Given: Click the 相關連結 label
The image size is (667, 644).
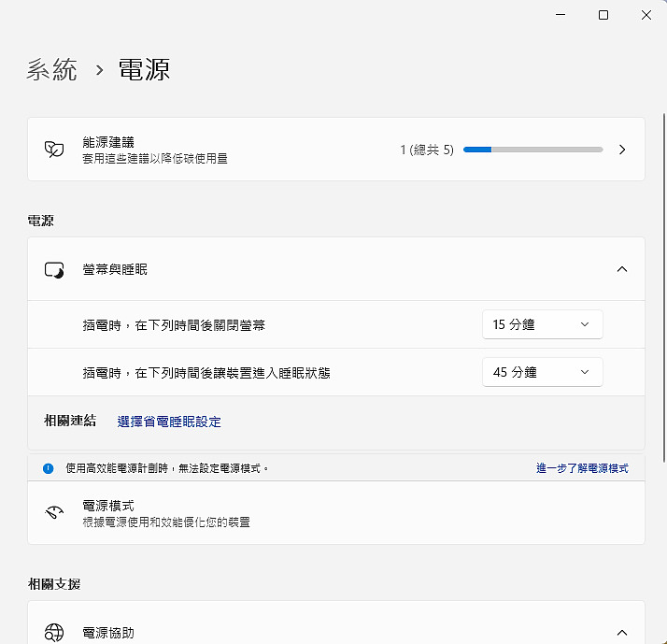Looking at the screenshot, I should [70, 421].
